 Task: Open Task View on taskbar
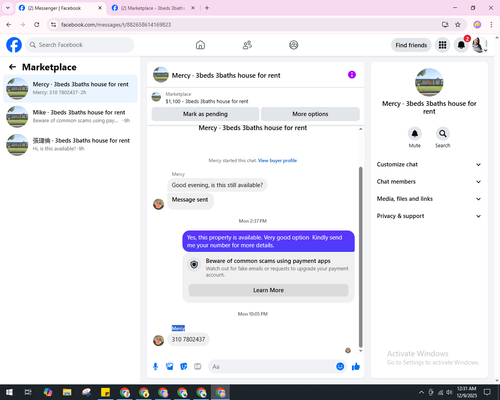(x=28, y=392)
